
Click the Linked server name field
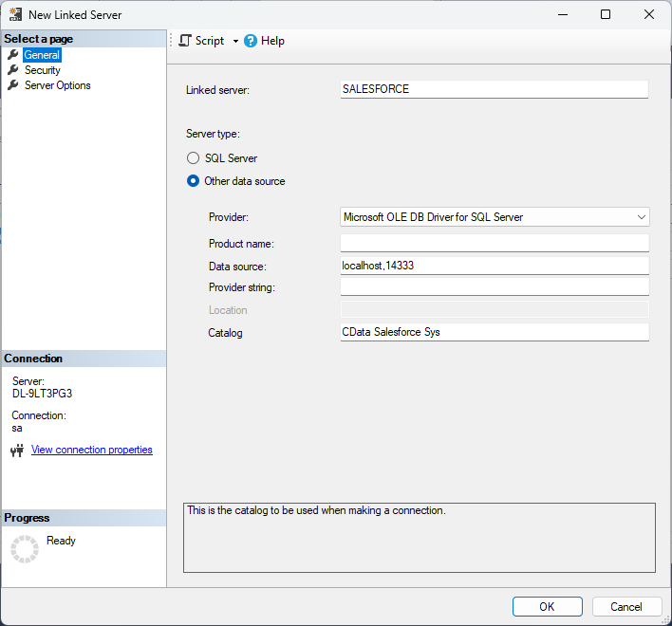[494, 89]
